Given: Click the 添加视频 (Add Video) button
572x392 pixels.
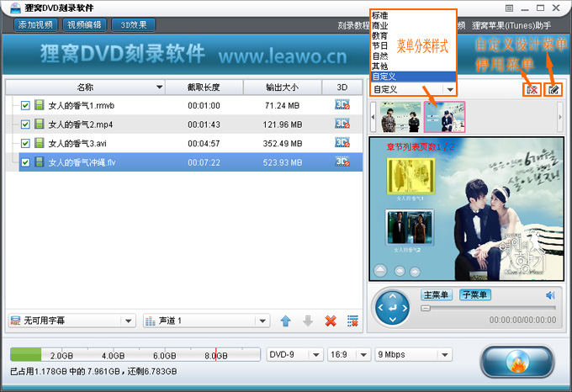Looking at the screenshot, I should point(35,24).
